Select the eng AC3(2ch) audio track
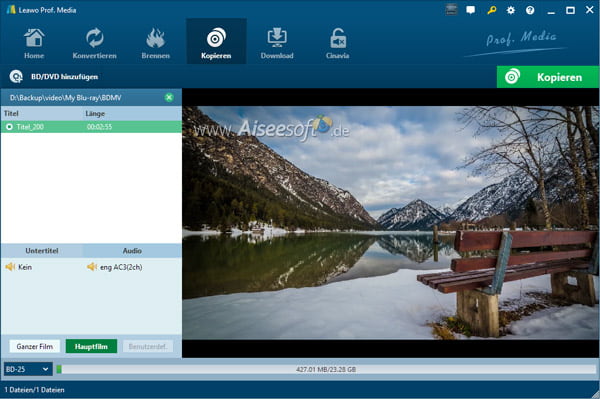 [121, 267]
